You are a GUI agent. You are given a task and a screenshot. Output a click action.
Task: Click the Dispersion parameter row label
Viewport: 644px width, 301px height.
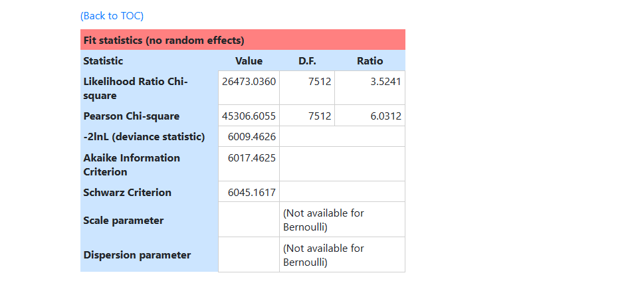(x=137, y=254)
